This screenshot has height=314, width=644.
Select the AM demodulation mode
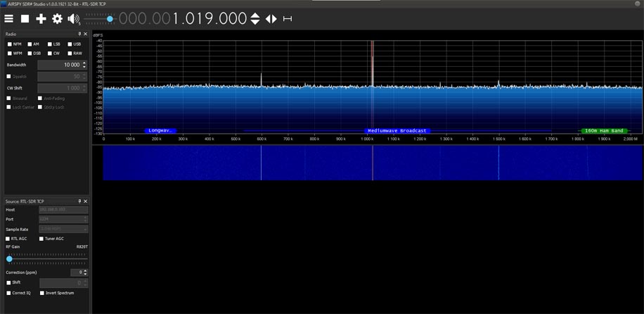[x=29, y=44]
